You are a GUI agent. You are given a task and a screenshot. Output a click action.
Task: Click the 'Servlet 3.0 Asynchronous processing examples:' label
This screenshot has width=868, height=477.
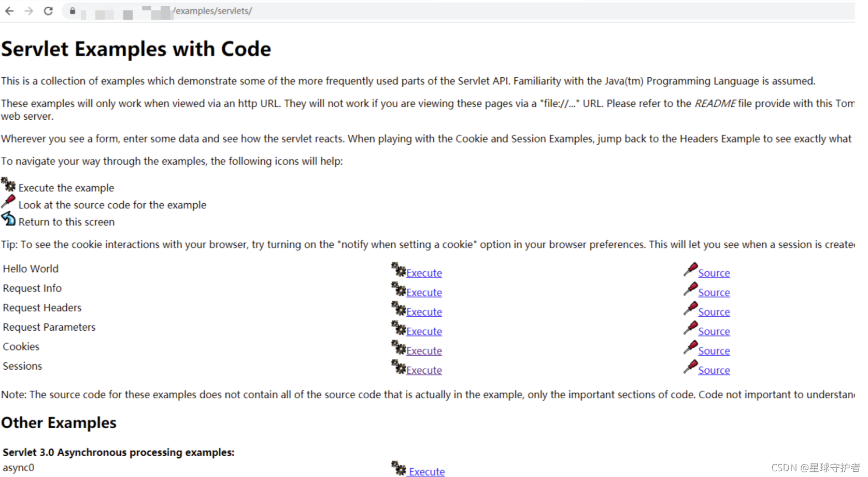click(119, 453)
